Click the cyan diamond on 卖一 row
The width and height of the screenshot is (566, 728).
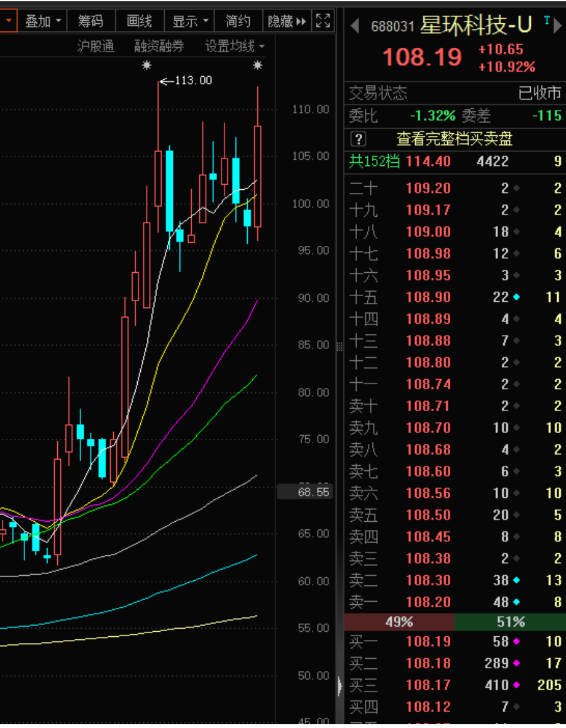point(516,602)
